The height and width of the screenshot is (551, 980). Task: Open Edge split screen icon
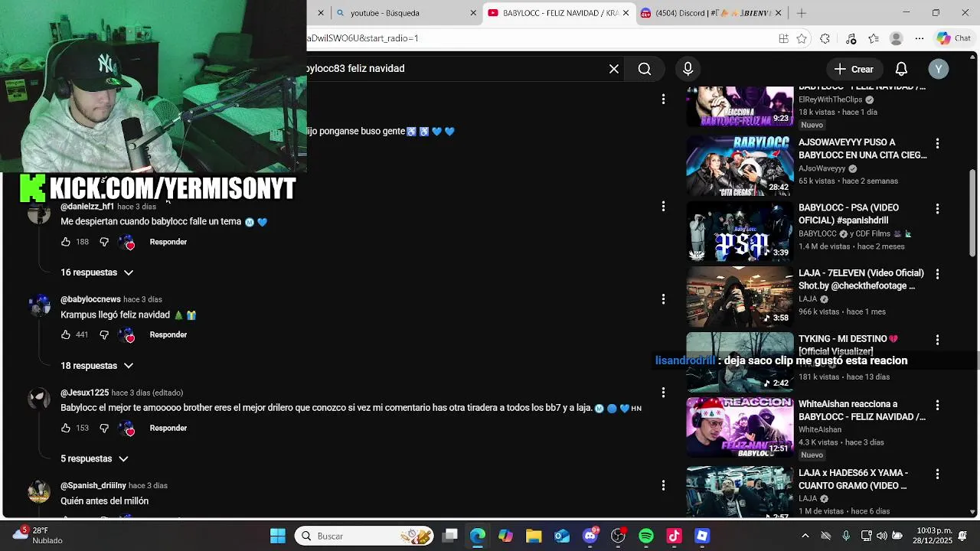point(783,38)
